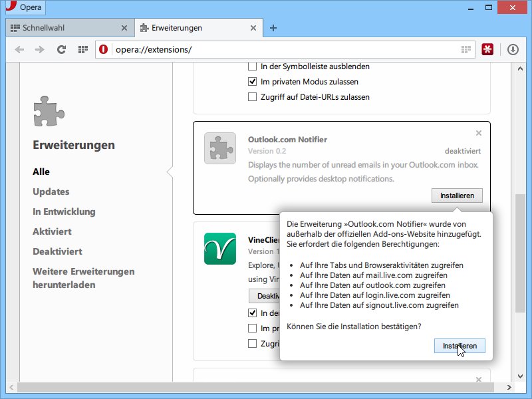Go back with the back arrow
Viewport: 532px width, 399px height.
pos(19,49)
